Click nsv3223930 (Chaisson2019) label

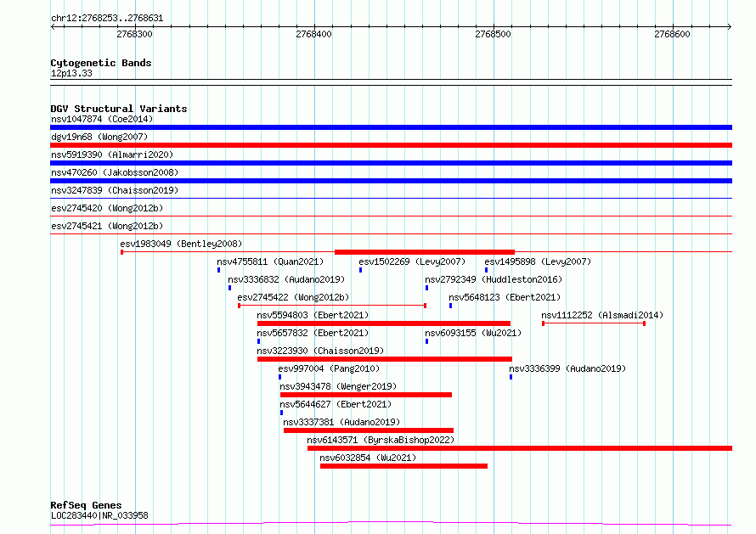[320, 351]
